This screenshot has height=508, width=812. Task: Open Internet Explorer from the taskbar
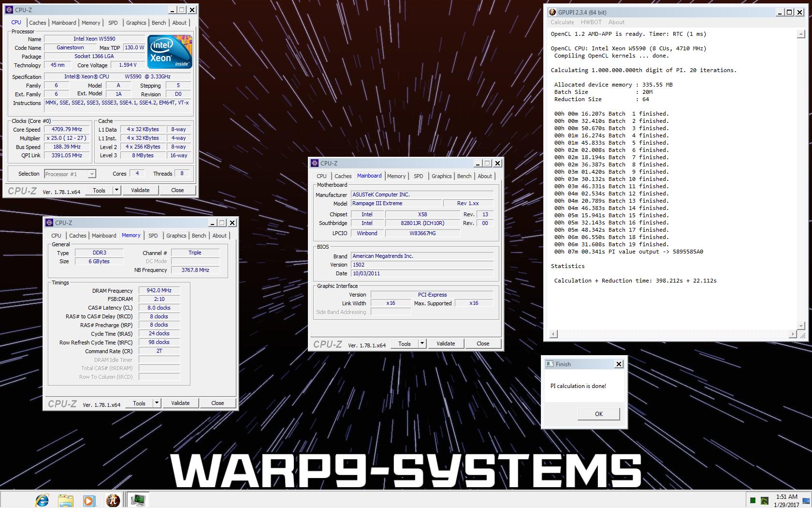point(42,500)
